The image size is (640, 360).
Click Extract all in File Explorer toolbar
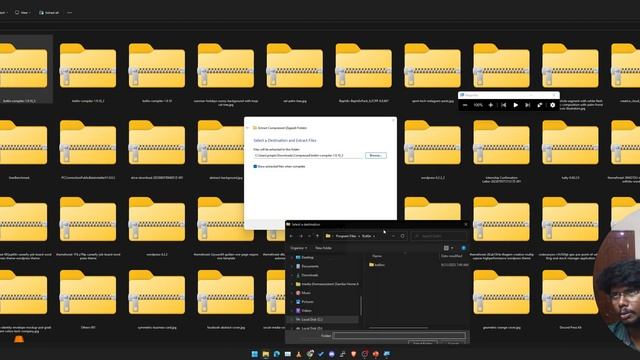click(x=49, y=13)
